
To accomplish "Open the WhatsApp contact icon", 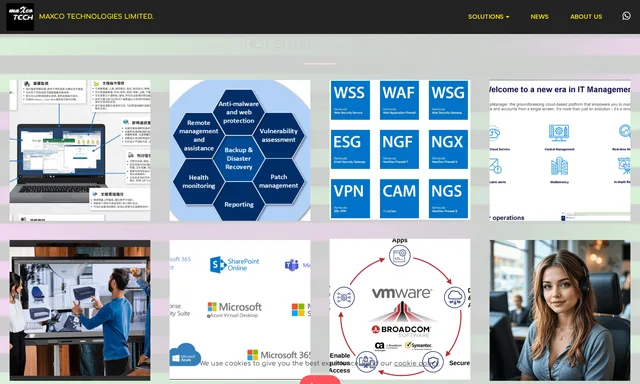I will [x=626, y=16].
